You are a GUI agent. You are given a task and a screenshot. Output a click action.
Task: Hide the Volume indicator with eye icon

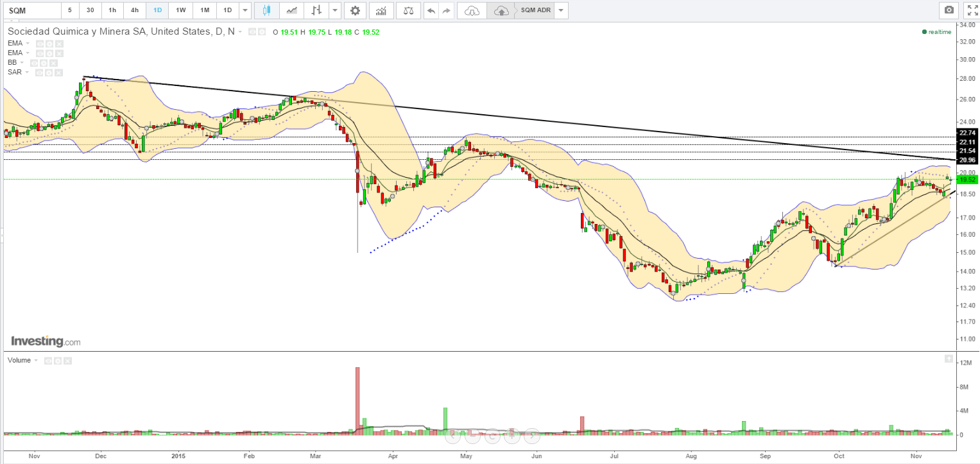(x=49, y=361)
